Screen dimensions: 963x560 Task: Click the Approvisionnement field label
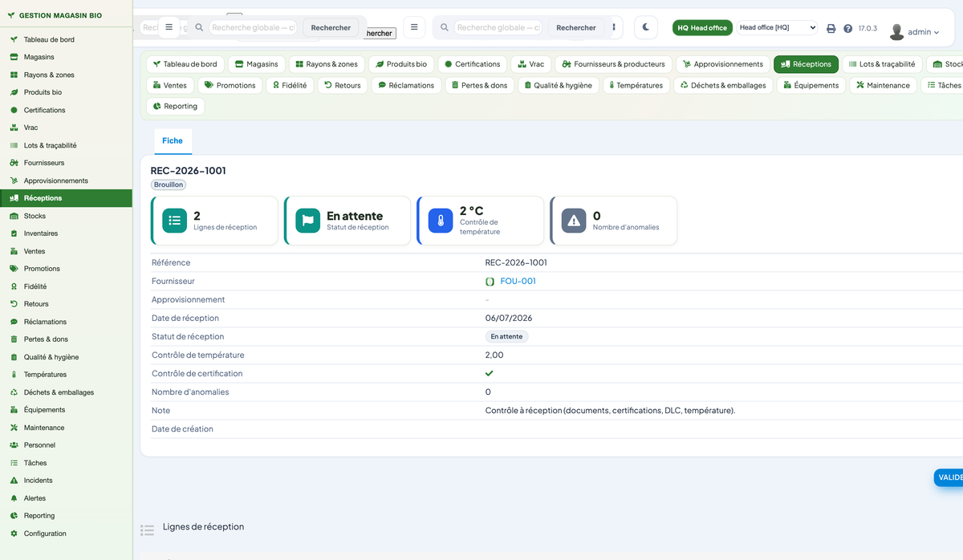click(189, 300)
